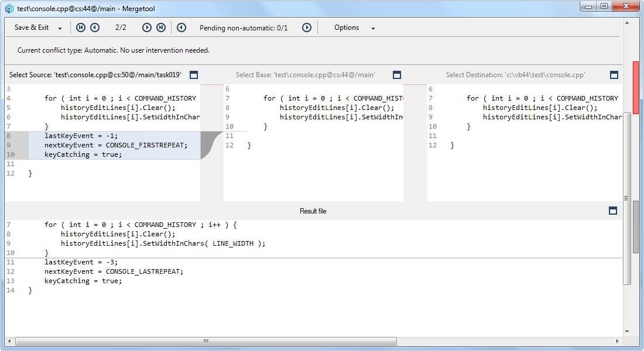Click the 2/2 conflict counter
The image size is (644, 351).
click(121, 27)
